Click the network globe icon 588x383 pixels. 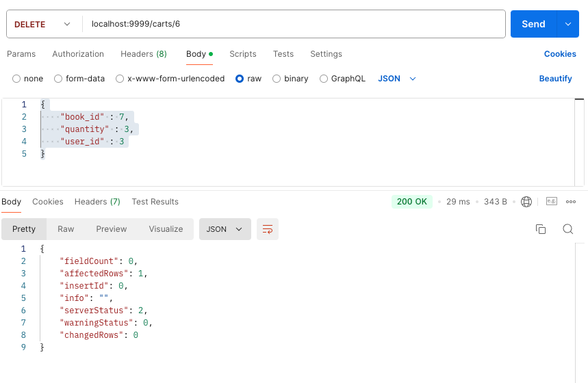(526, 202)
